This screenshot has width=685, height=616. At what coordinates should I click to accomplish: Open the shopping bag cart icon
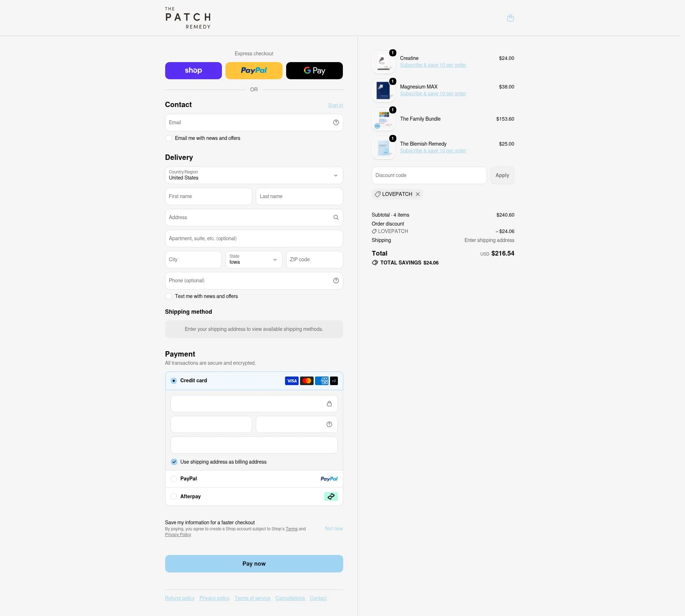tap(510, 18)
